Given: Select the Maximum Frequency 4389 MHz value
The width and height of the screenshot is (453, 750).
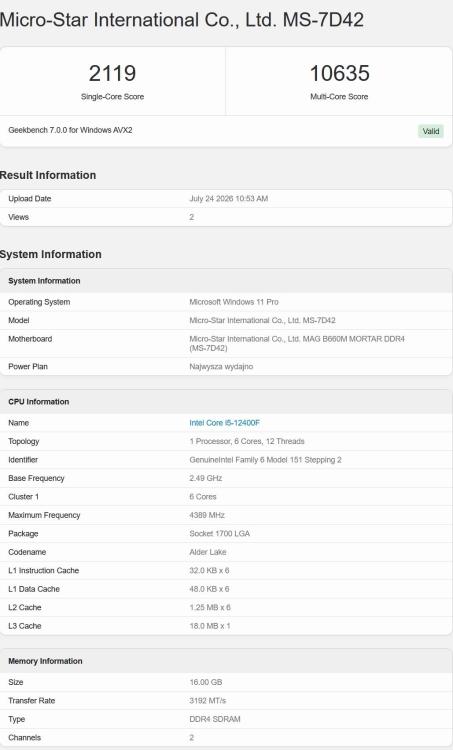Looking at the screenshot, I should [x=207, y=515].
